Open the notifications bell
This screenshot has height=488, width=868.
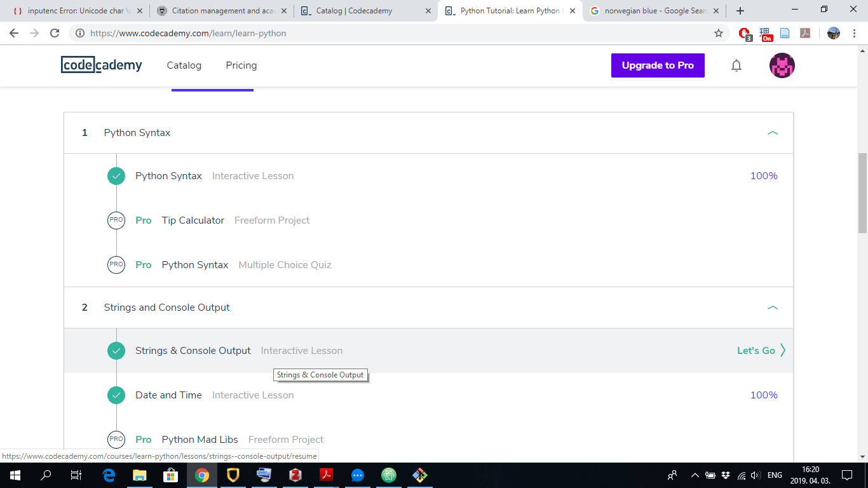(x=736, y=65)
